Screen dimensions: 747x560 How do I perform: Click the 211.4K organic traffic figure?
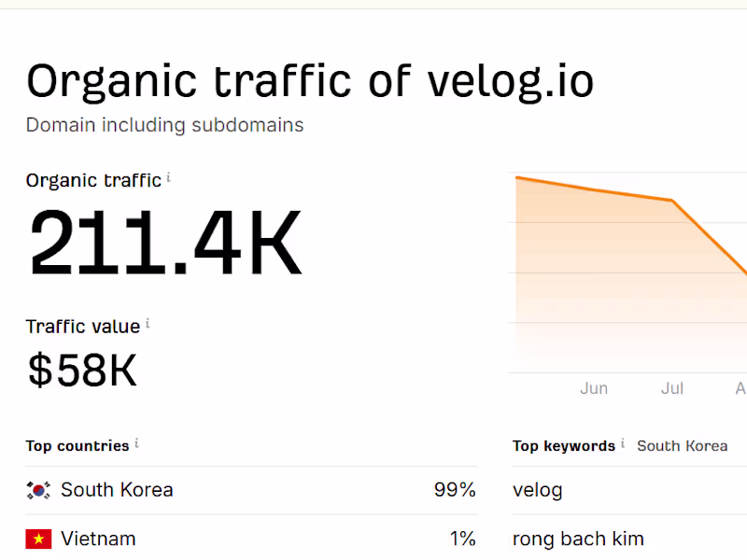pos(166,245)
